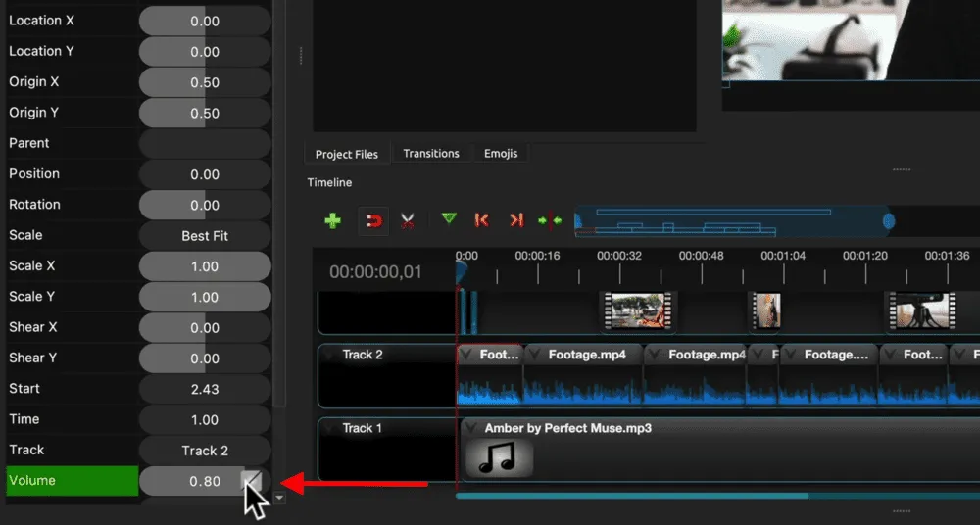Open the Scale Best Fit dropdown
Image resolution: width=980 pixels, height=525 pixels.
[204, 235]
